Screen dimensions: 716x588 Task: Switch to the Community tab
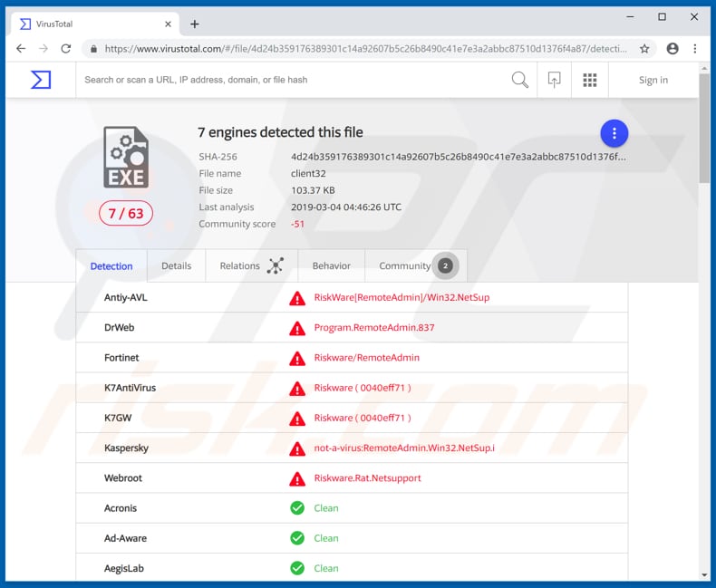click(416, 265)
